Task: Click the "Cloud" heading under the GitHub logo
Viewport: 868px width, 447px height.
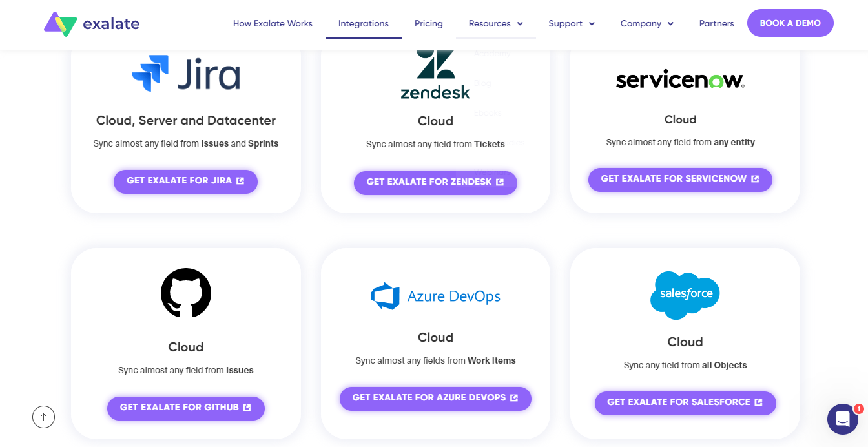Action: click(186, 347)
